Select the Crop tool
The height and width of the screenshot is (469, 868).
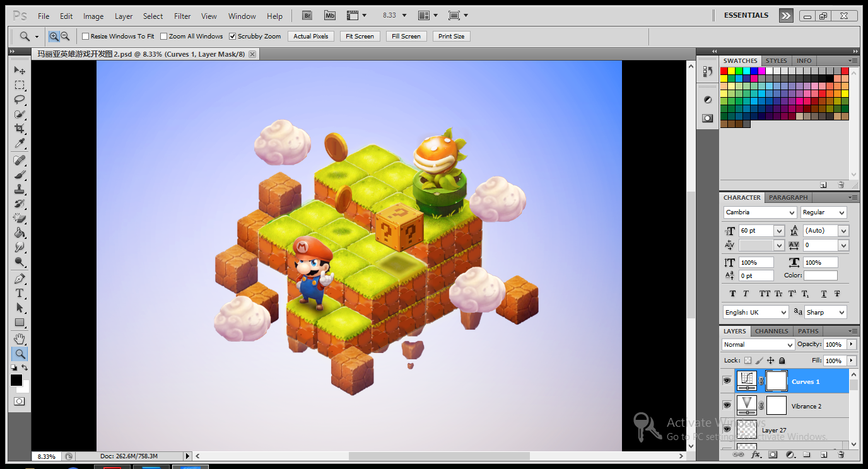(20, 129)
